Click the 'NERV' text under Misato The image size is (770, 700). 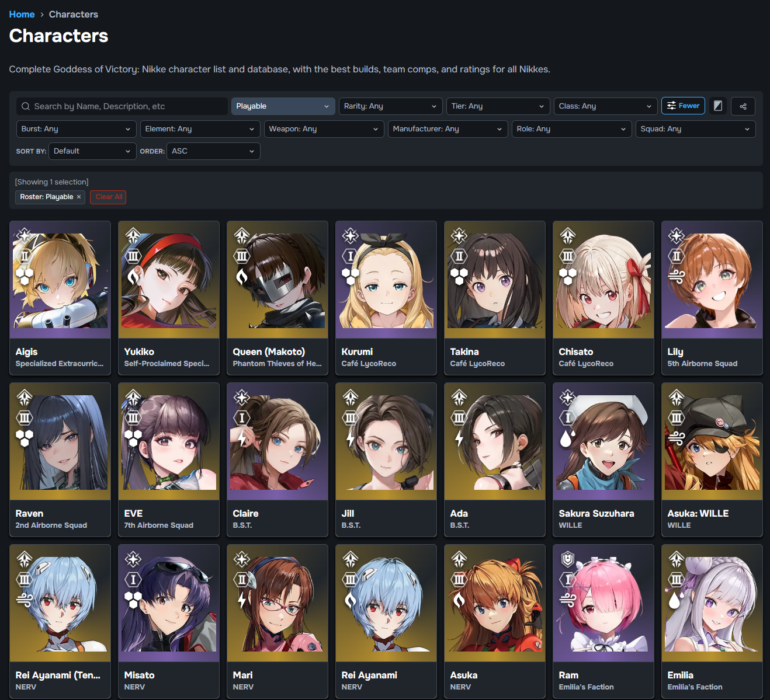pyautogui.click(x=134, y=687)
